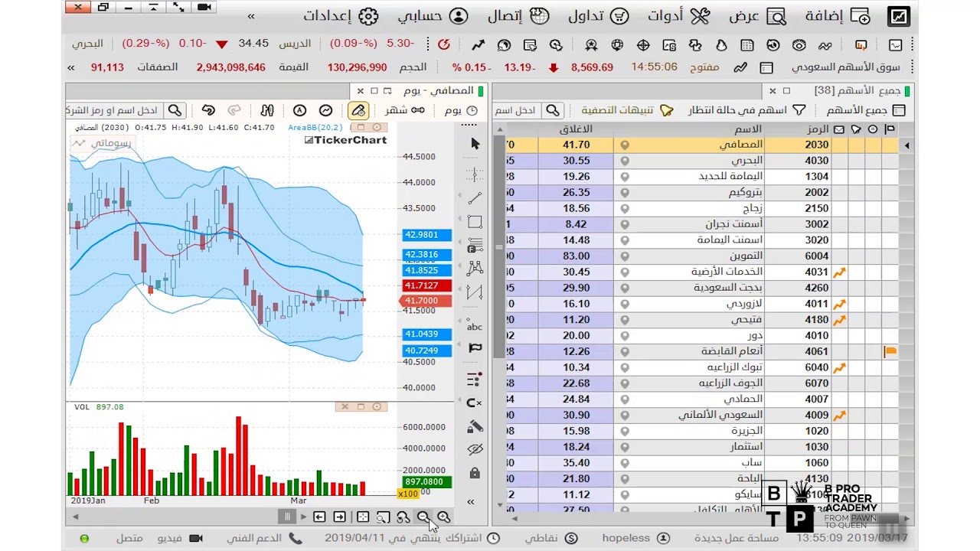This screenshot has height=551, width=980.
Task: Click الدعم الفني technical support link
Action: 264,538
